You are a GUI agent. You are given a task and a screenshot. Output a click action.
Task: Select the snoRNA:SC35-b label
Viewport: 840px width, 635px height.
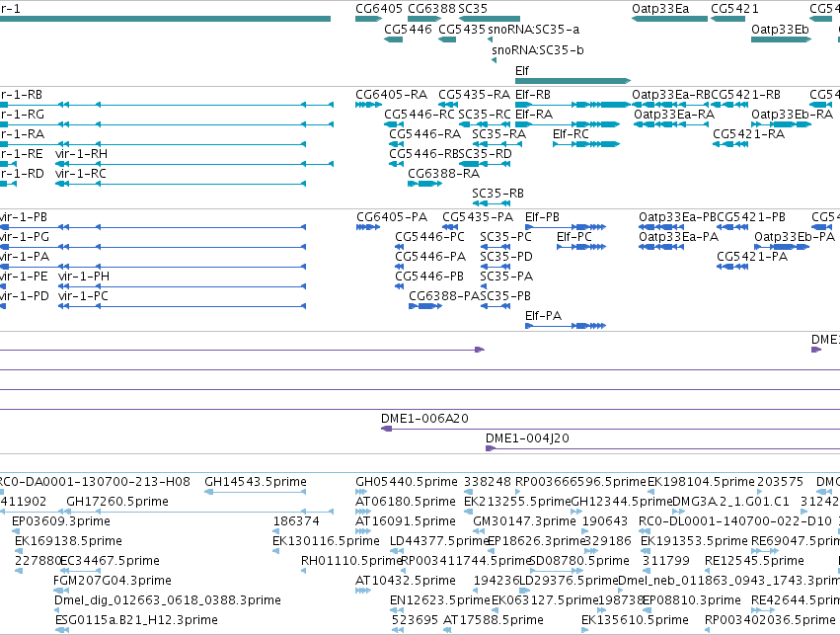(x=537, y=50)
